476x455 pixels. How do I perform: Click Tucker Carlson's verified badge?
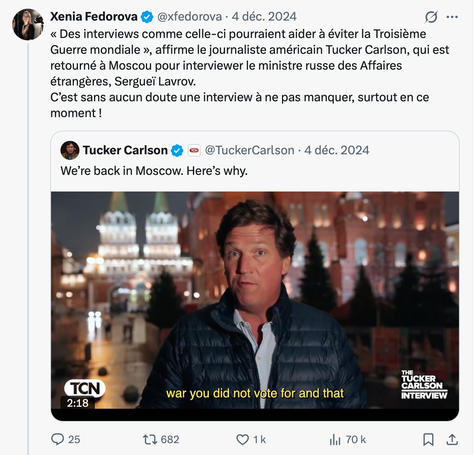click(177, 151)
